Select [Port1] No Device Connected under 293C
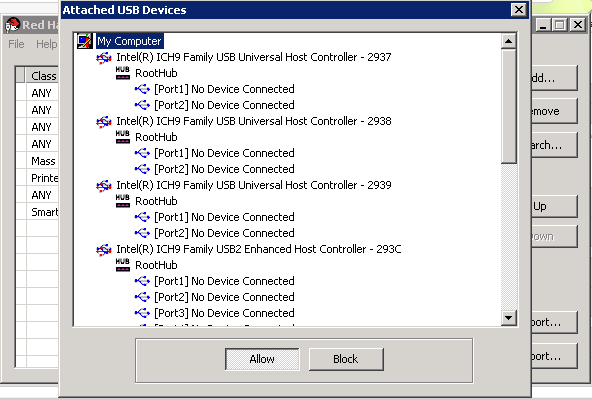The image size is (592, 400). pyautogui.click(x=224, y=281)
